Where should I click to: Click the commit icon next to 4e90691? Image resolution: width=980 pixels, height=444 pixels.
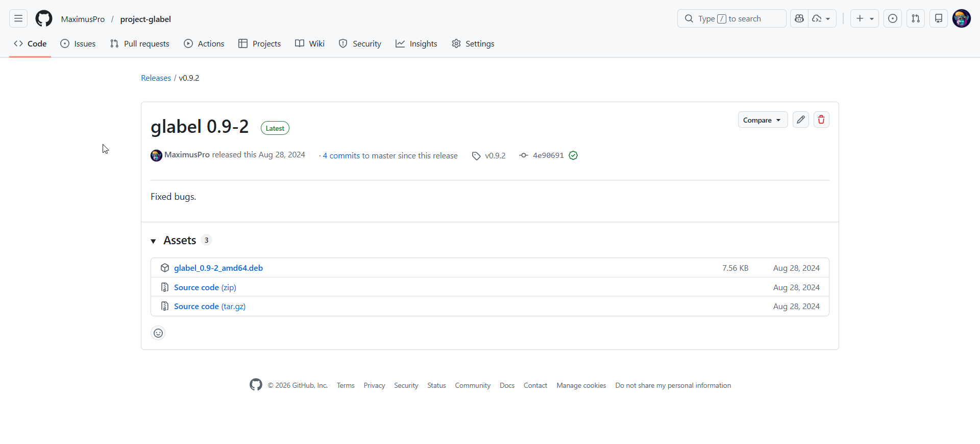[524, 155]
